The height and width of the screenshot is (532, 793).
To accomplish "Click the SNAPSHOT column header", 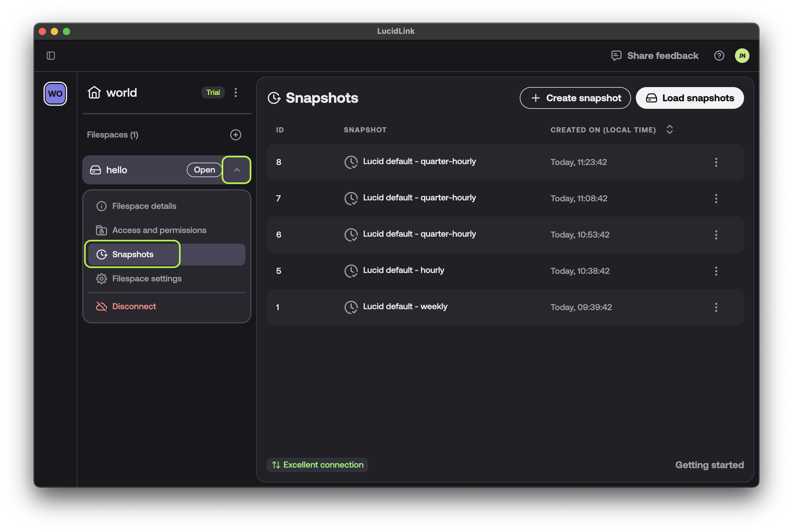I will 365,130.
